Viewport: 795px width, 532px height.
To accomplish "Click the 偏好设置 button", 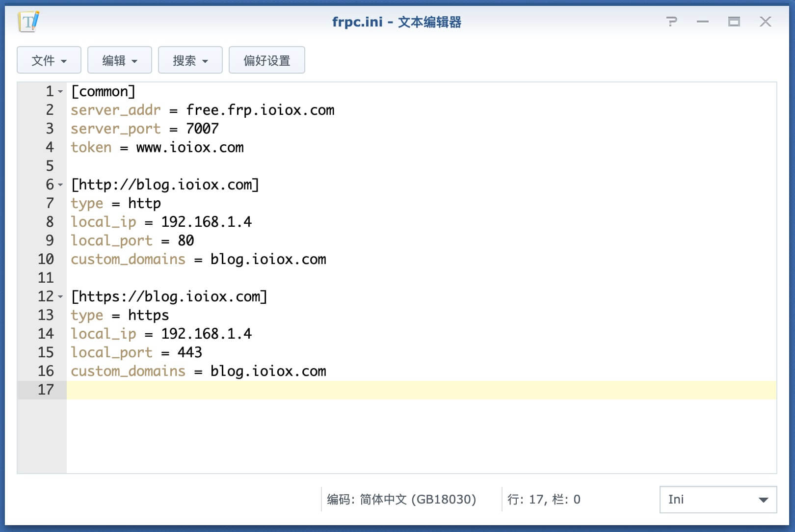I will click(267, 60).
